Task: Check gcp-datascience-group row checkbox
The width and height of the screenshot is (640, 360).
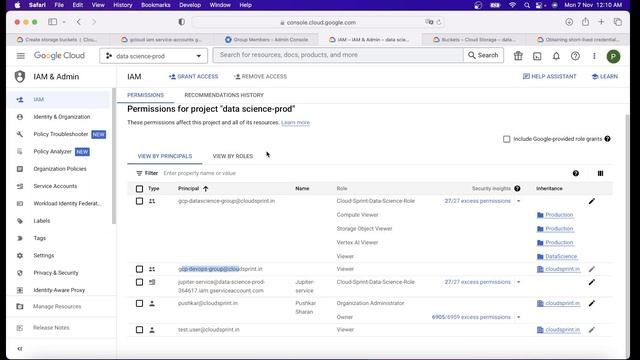Action: click(139, 201)
